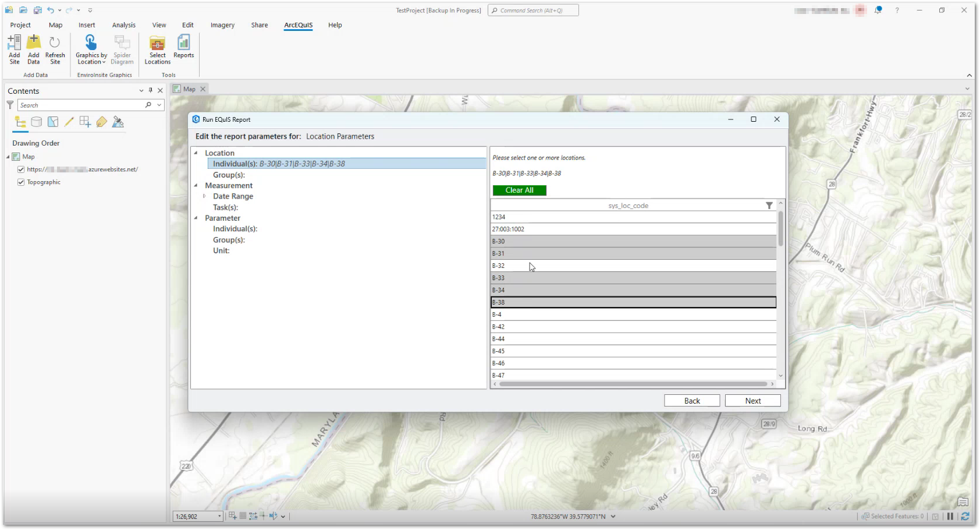
Task: Uncheck the Topographic layer checkbox
Action: (21, 182)
